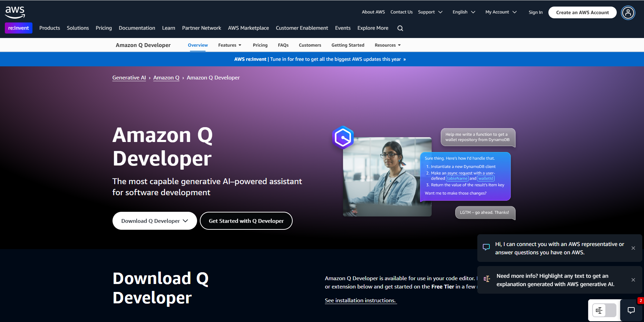Go to the Pricing tab under Amazon Q Developer

pyautogui.click(x=260, y=45)
